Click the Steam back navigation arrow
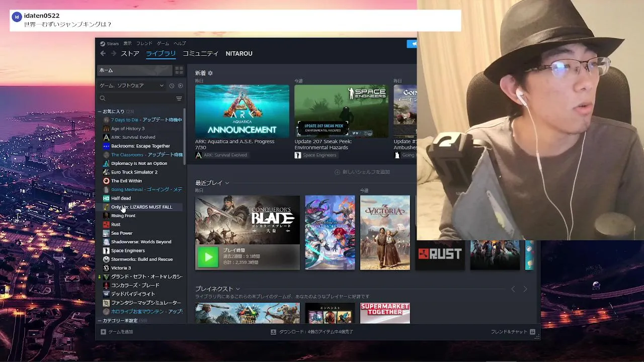Viewport: 644px width, 362px height. (x=103, y=53)
